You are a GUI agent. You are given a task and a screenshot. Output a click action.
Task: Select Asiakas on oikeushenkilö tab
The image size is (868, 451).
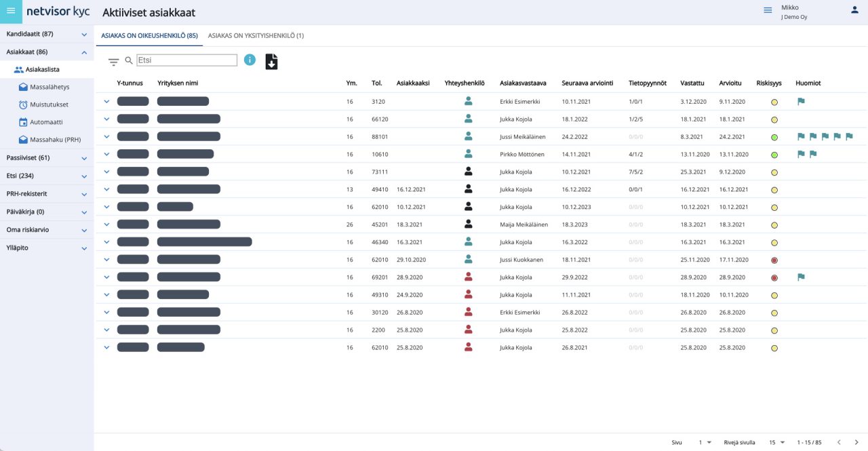point(149,35)
